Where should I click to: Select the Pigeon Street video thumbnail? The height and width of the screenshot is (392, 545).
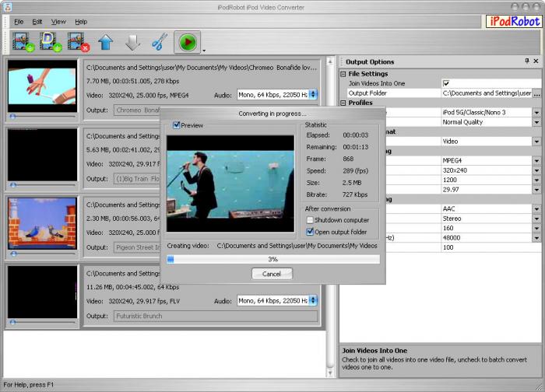[42, 223]
